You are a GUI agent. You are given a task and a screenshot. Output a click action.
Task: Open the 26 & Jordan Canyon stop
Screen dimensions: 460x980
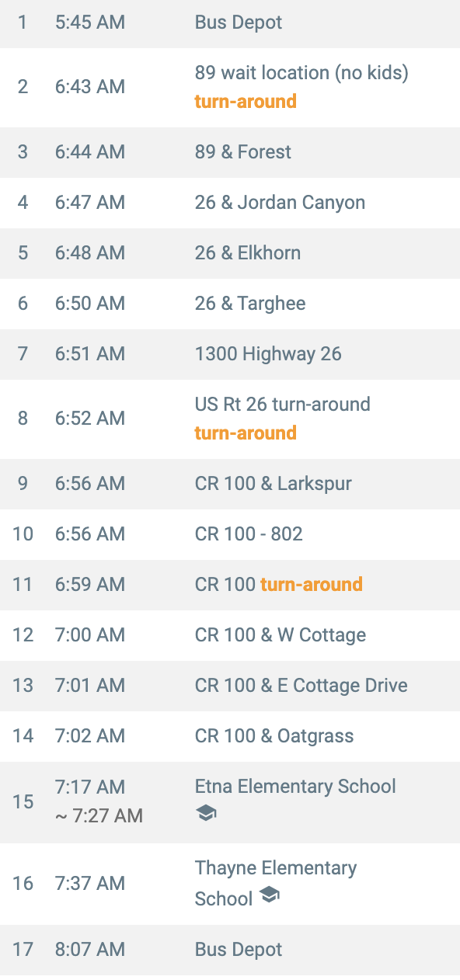230,203
